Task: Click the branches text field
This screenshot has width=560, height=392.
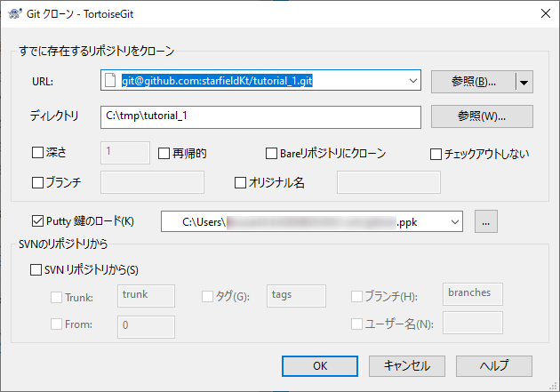Action: point(473,294)
